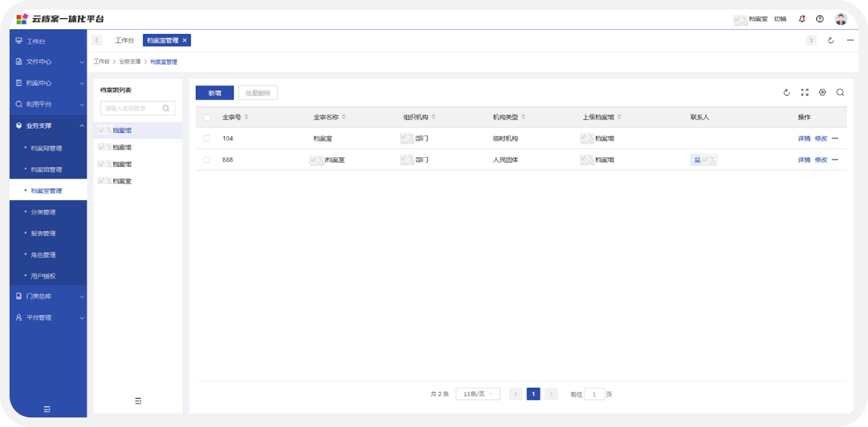Open the 15条/页 page size dropdown
The width and height of the screenshot is (868, 427).
pos(478,394)
